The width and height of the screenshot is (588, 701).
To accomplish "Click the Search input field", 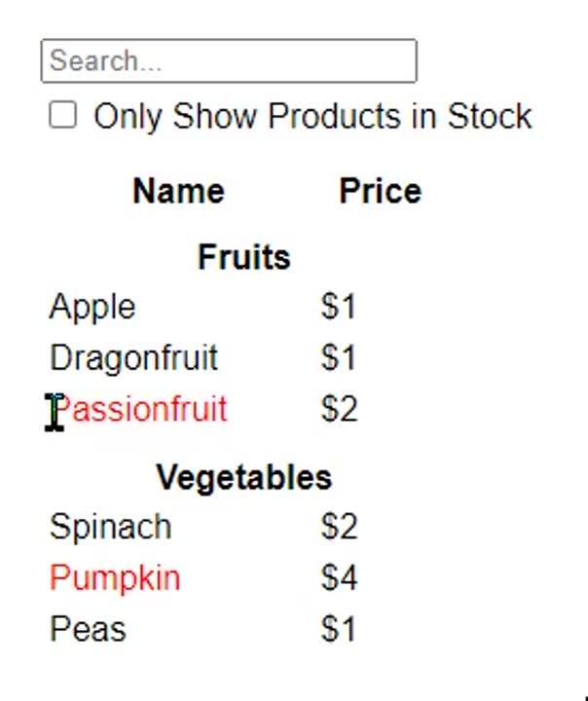I will click(x=229, y=60).
